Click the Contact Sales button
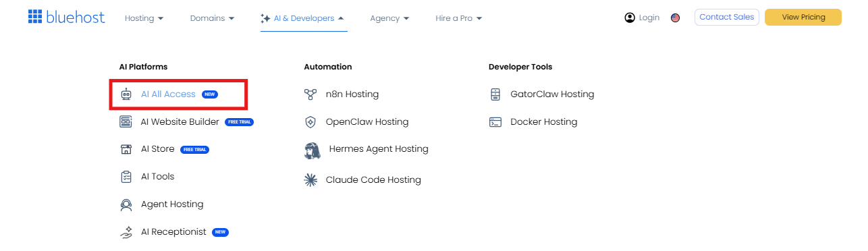This screenshot has height=251, width=868. click(x=727, y=17)
